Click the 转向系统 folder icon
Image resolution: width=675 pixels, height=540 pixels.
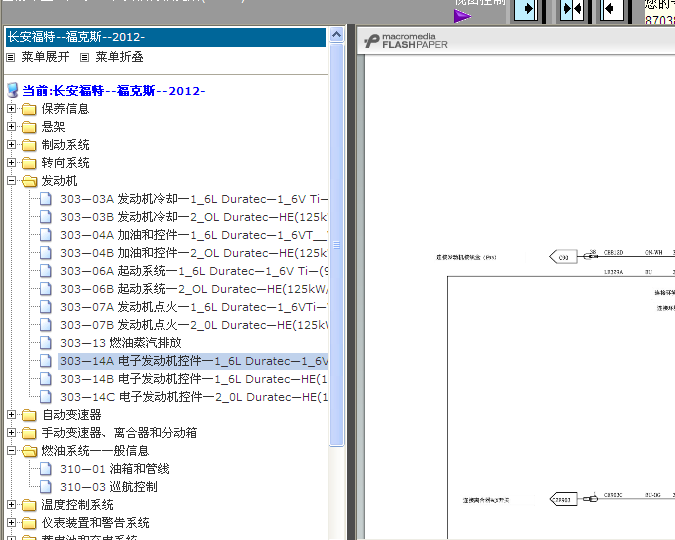[x=29, y=163]
